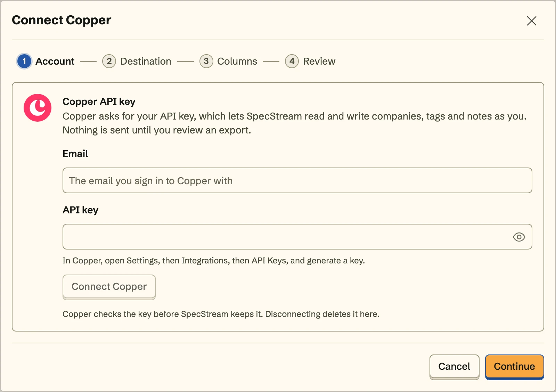556x392 pixels.
Task: Show the API key with eye icon
Action: point(519,237)
